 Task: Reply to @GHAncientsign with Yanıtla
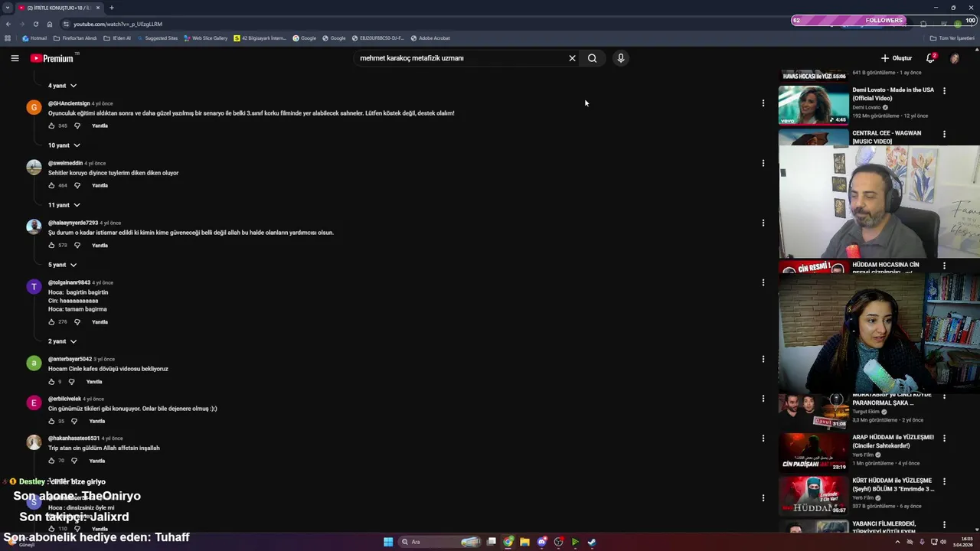click(100, 126)
